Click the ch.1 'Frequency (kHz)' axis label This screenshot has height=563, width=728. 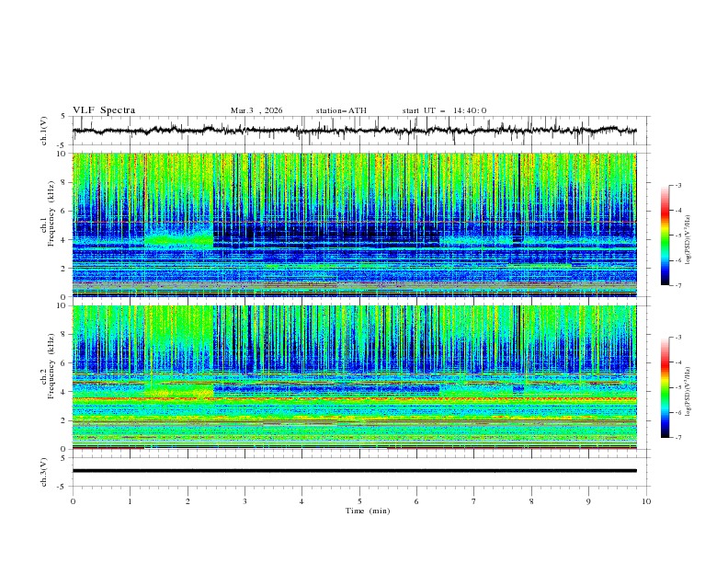pos(51,214)
